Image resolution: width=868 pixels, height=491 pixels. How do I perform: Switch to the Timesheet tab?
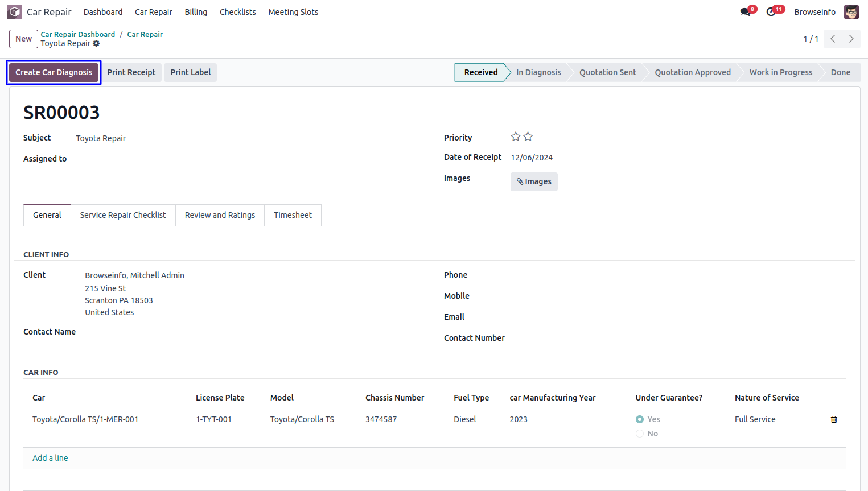[x=293, y=215]
